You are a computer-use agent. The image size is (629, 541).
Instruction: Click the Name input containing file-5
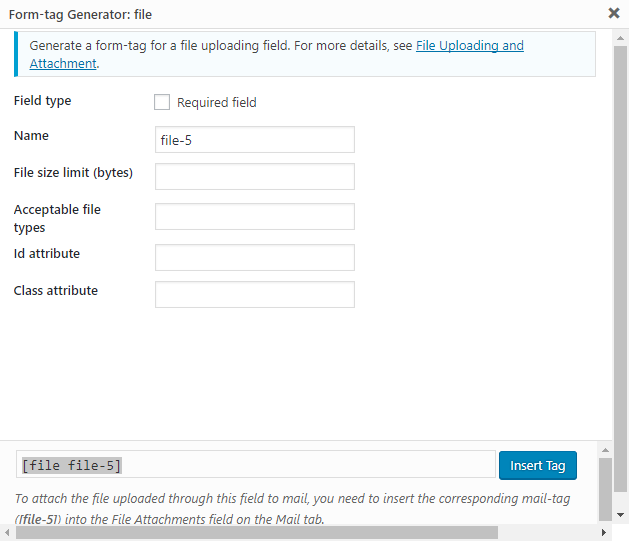point(255,140)
